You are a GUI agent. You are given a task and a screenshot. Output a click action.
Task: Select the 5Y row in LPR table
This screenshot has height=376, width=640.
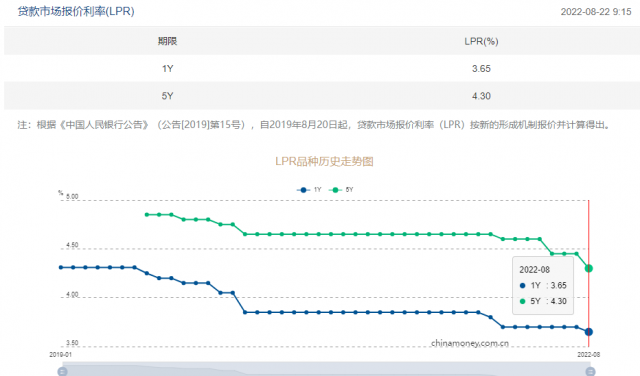322,96
